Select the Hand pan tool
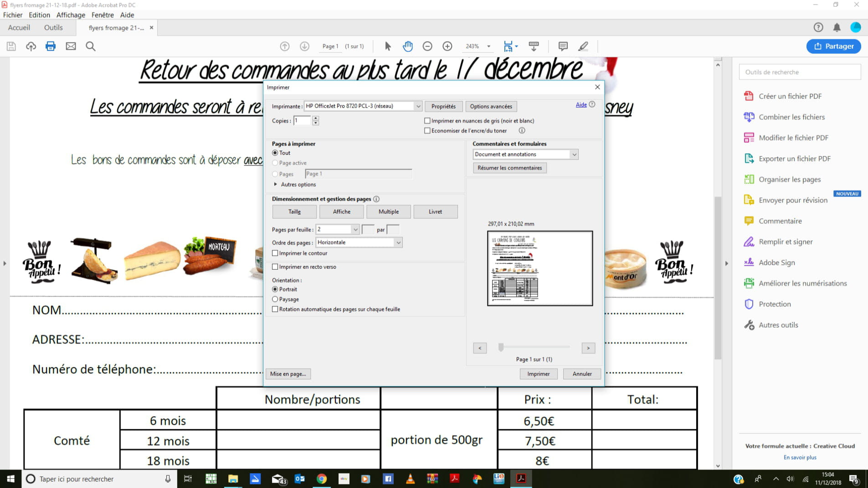 [x=408, y=46]
